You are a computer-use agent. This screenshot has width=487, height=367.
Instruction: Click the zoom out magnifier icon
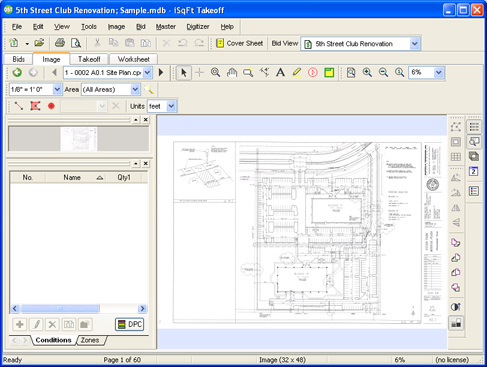point(383,72)
